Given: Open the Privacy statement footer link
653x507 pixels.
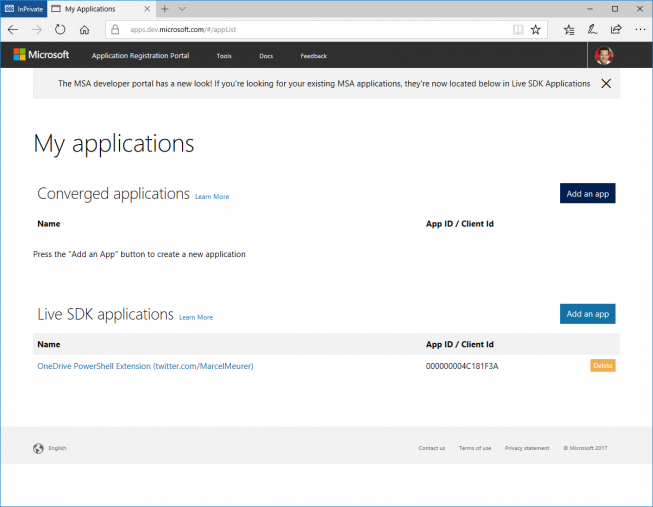Looking at the screenshot, I should [527, 448].
